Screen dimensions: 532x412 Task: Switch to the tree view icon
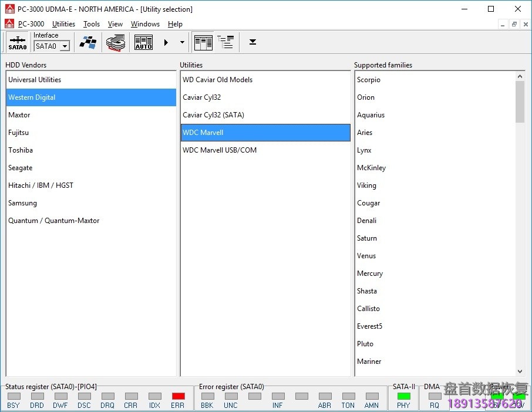[225, 42]
